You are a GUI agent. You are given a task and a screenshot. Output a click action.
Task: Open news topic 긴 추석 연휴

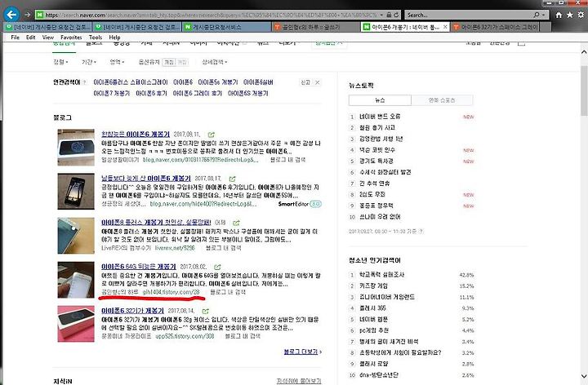click(x=374, y=184)
